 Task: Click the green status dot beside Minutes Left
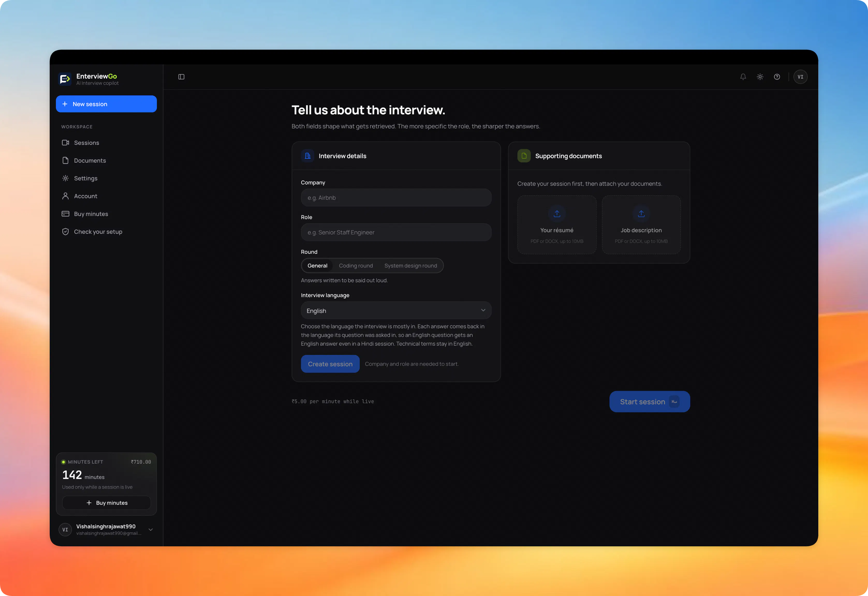[x=63, y=462]
